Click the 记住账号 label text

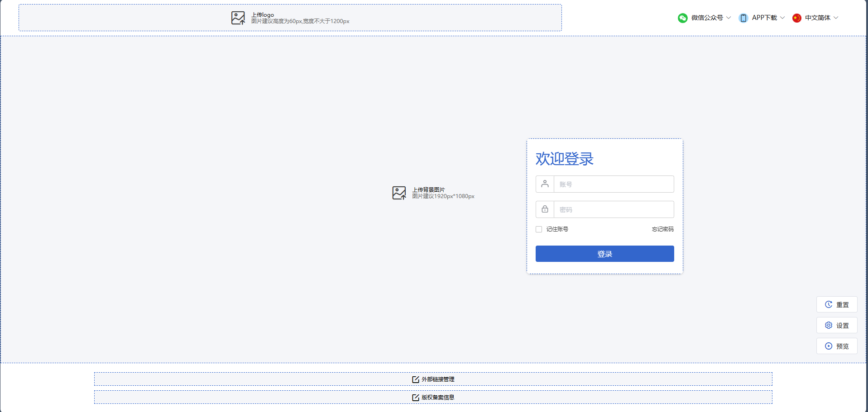557,229
